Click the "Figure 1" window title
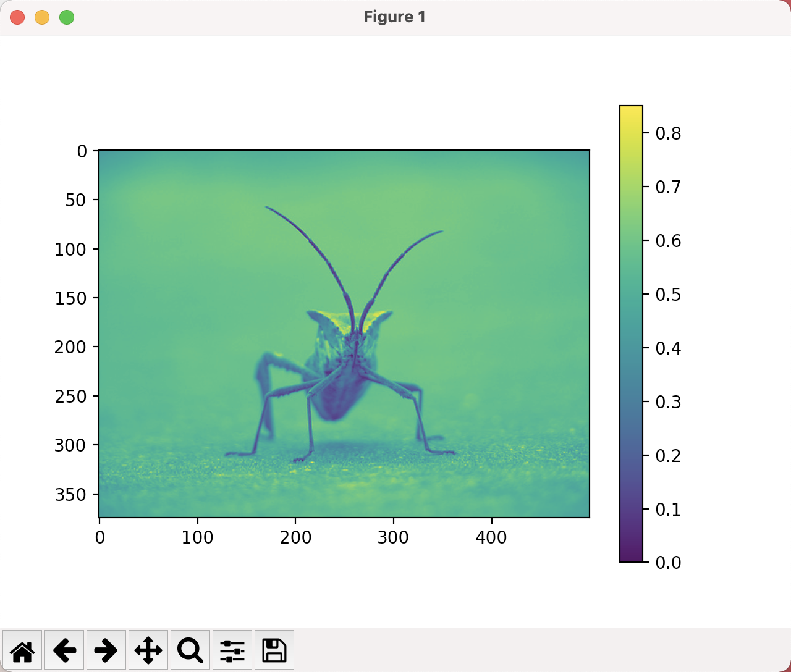 [x=394, y=17]
